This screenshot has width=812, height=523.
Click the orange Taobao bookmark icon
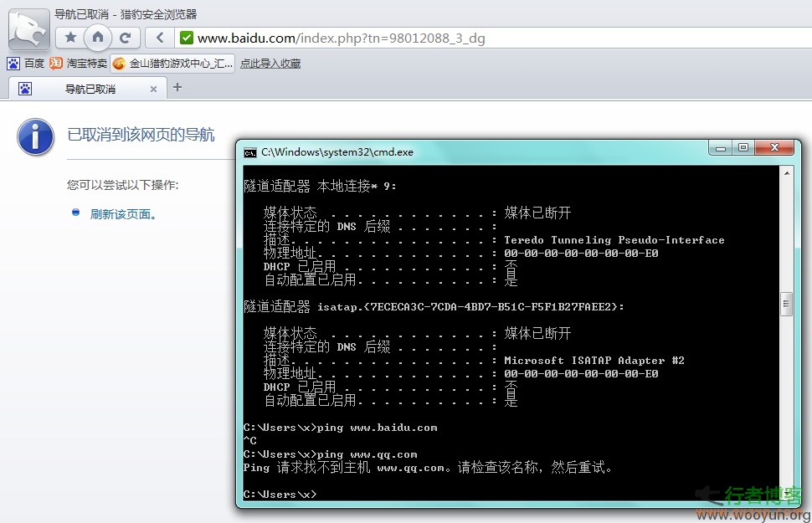pyautogui.click(x=56, y=63)
